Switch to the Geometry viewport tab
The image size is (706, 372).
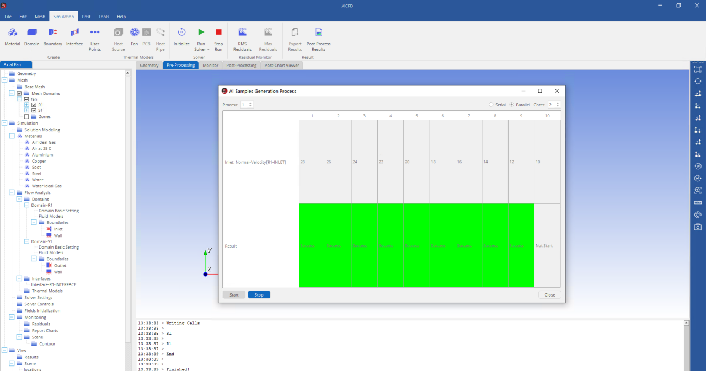click(149, 65)
